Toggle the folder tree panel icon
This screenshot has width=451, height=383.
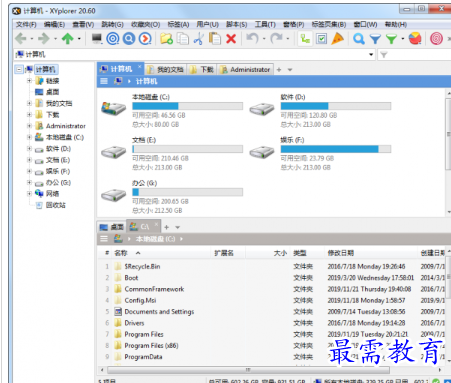[x=305, y=39]
